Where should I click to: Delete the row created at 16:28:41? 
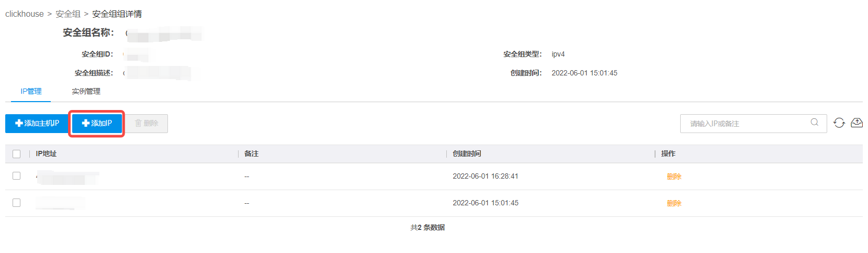tap(674, 177)
